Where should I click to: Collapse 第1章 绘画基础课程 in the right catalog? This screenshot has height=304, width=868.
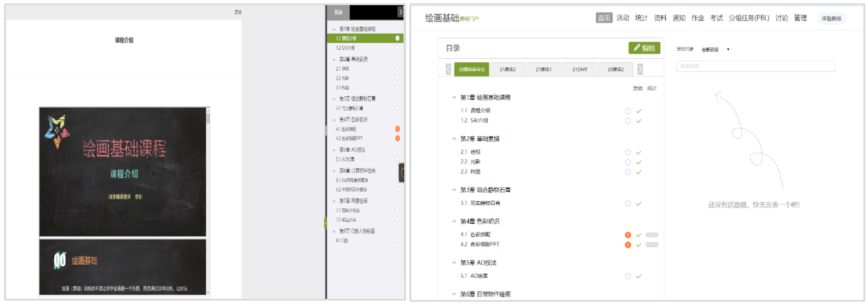pyautogui.click(x=454, y=98)
